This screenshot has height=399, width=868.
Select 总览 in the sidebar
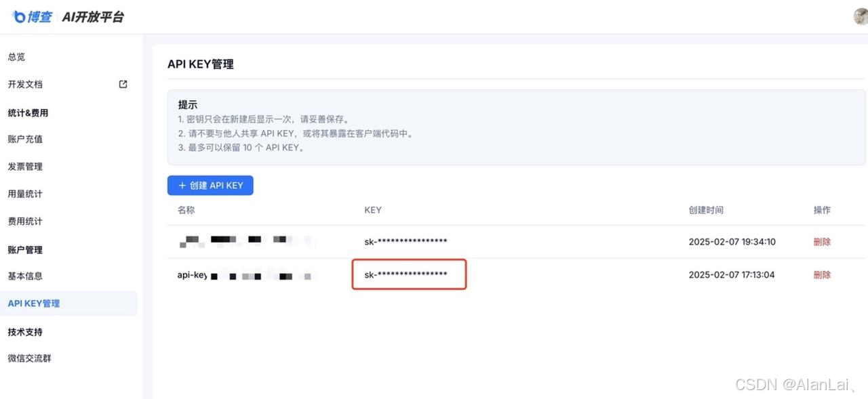(16, 57)
